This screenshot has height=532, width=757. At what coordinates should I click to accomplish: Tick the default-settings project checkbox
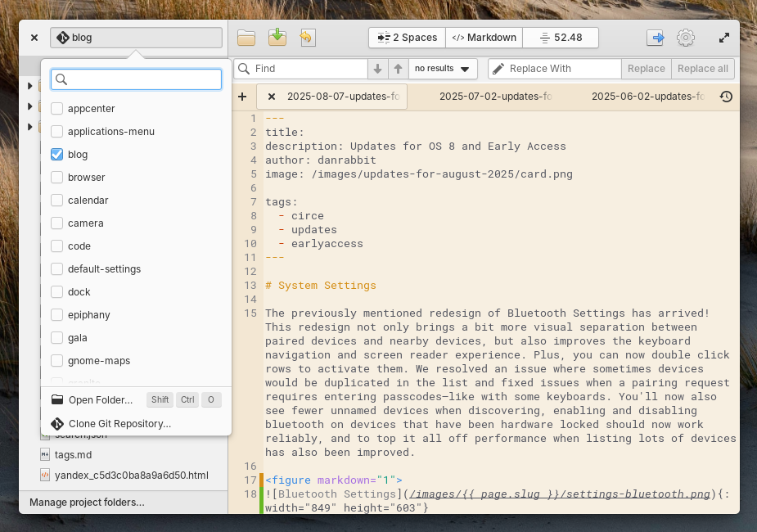(x=57, y=269)
